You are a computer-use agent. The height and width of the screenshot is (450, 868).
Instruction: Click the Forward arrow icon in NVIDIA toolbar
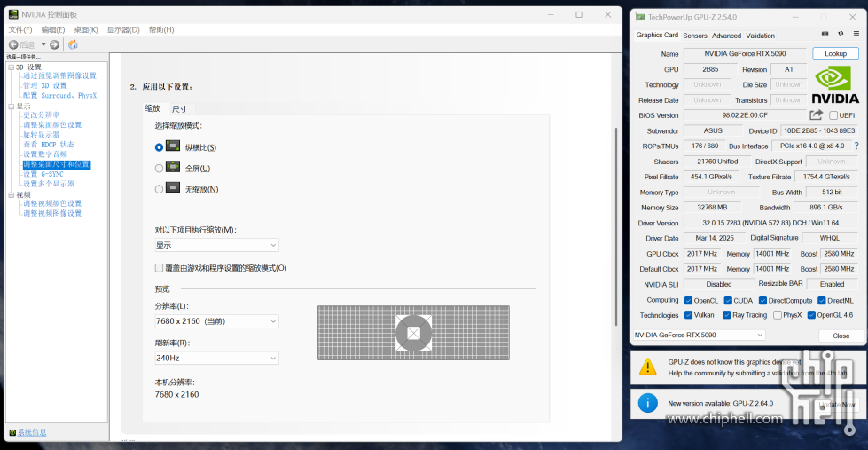click(x=54, y=45)
